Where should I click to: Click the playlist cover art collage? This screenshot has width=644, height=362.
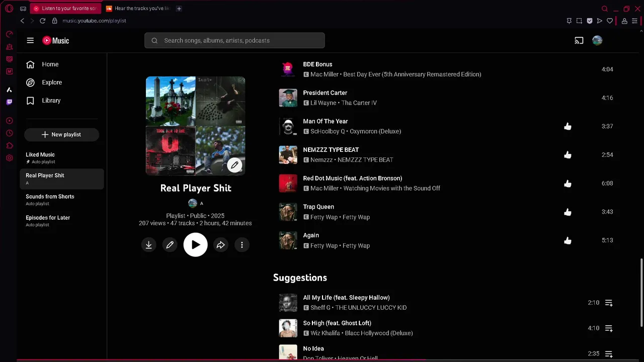195,126
